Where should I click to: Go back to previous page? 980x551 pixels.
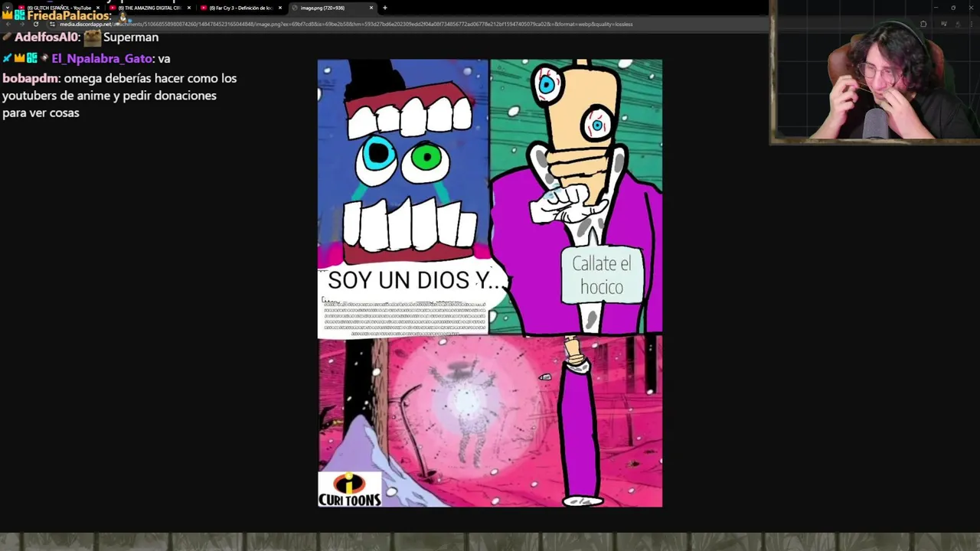[7, 24]
